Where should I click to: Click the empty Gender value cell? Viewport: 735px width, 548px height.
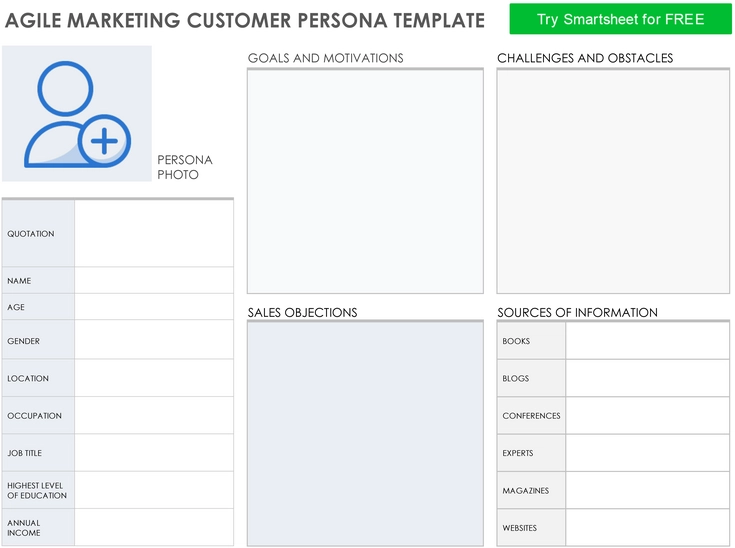[x=154, y=340]
